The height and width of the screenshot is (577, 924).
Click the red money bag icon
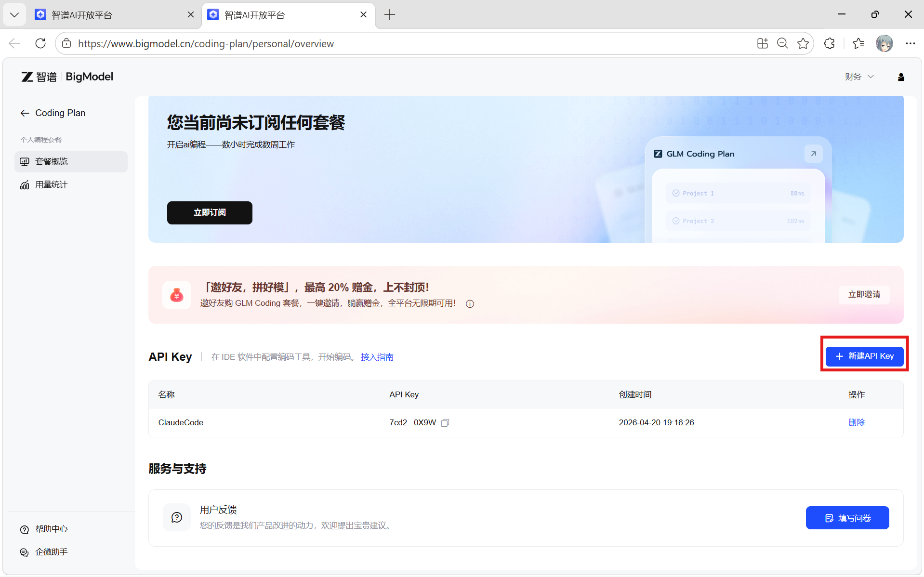[177, 295]
